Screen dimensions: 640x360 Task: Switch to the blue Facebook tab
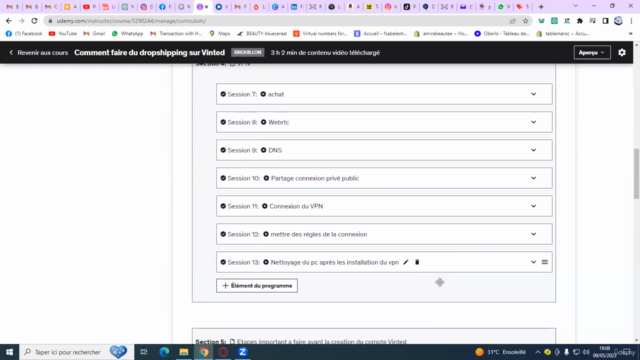165,7
